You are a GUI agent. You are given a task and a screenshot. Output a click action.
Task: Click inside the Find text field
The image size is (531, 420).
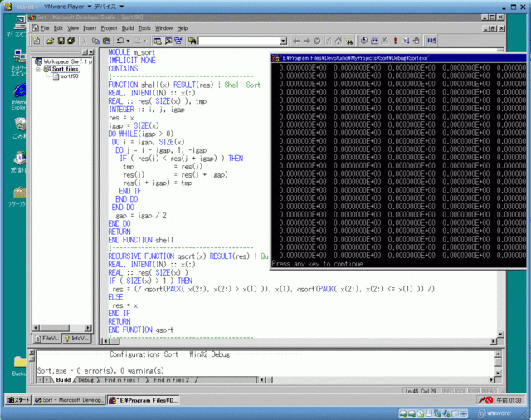pos(239,41)
